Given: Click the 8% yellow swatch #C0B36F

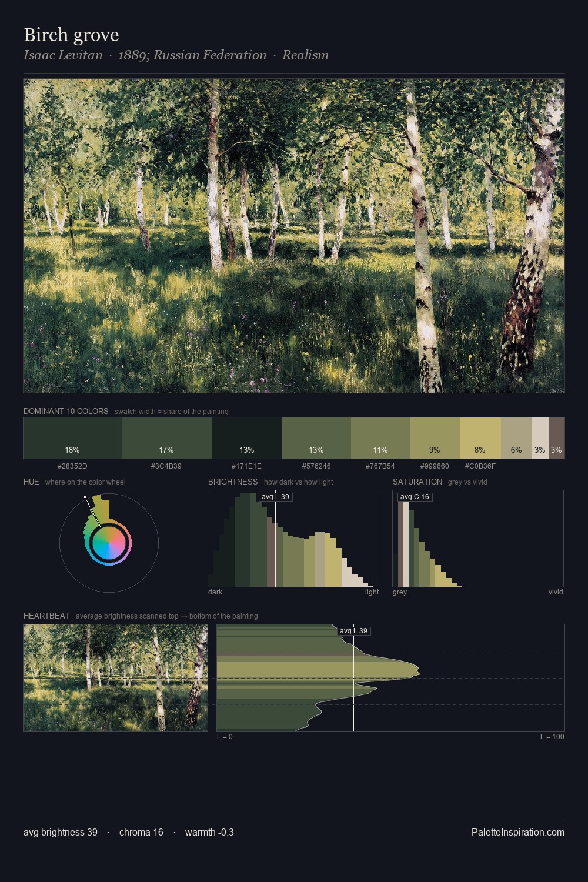Looking at the screenshot, I should click(480, 438).
